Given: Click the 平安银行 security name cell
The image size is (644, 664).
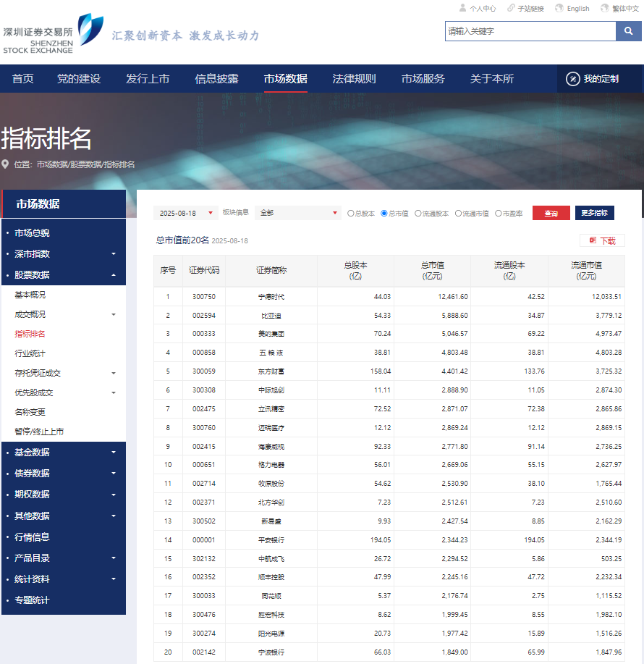Looking at the screenshot, I should [x=271, y=540].
